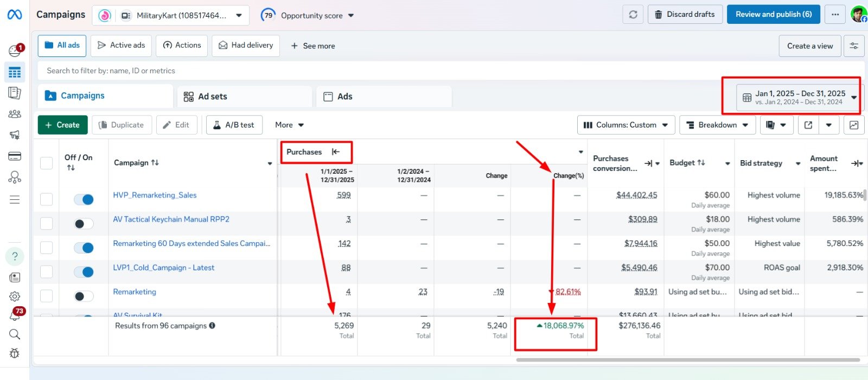Screen dimensions: 868x380
Task: Click the filter settings sliders icon
Action: click(853, 46)
